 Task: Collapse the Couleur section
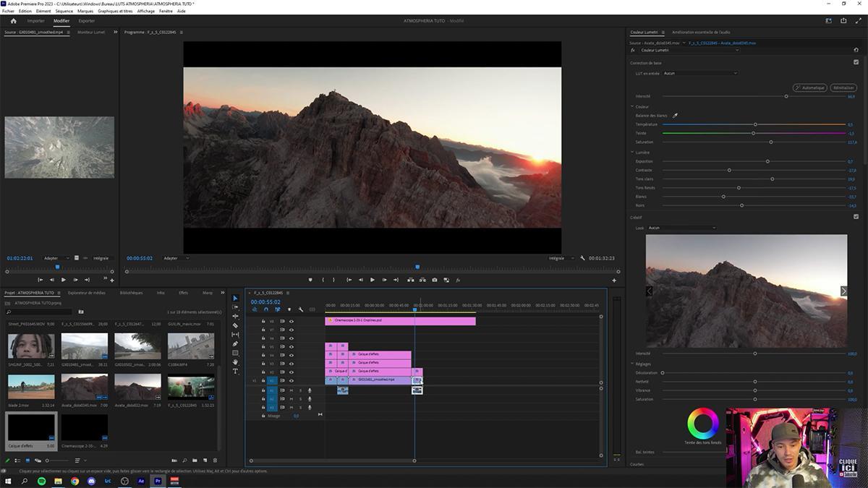point(632,107)
